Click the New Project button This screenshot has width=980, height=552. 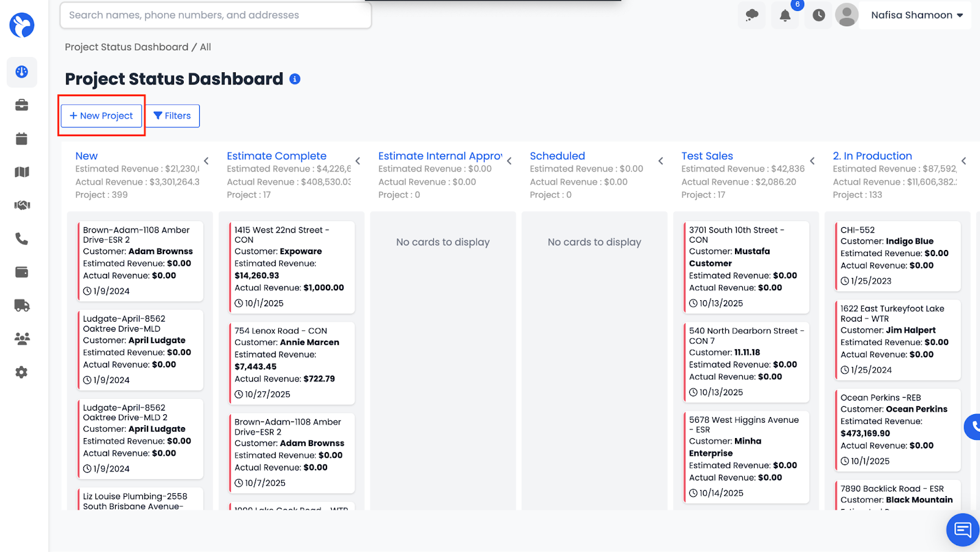coord(100,115)
